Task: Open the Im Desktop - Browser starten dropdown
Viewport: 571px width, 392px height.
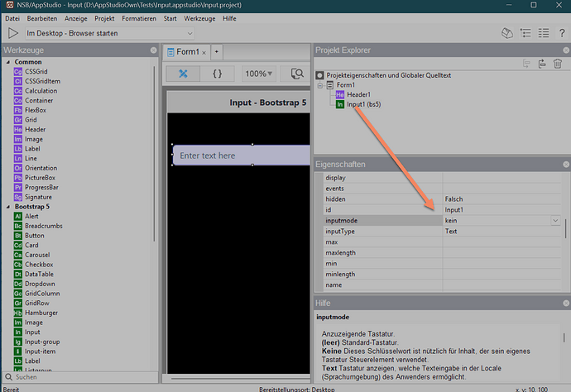Action: pyautogui.click(x=109, y=33)
